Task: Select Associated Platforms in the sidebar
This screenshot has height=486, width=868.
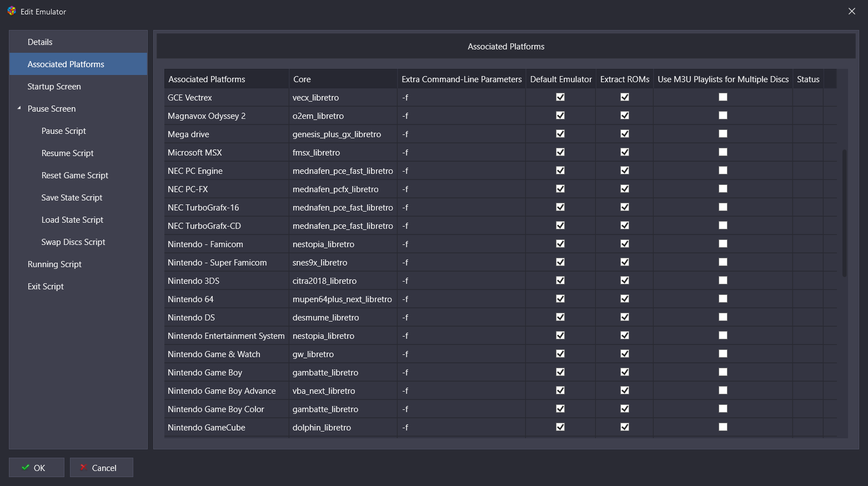Action: (x=78, y=64)
